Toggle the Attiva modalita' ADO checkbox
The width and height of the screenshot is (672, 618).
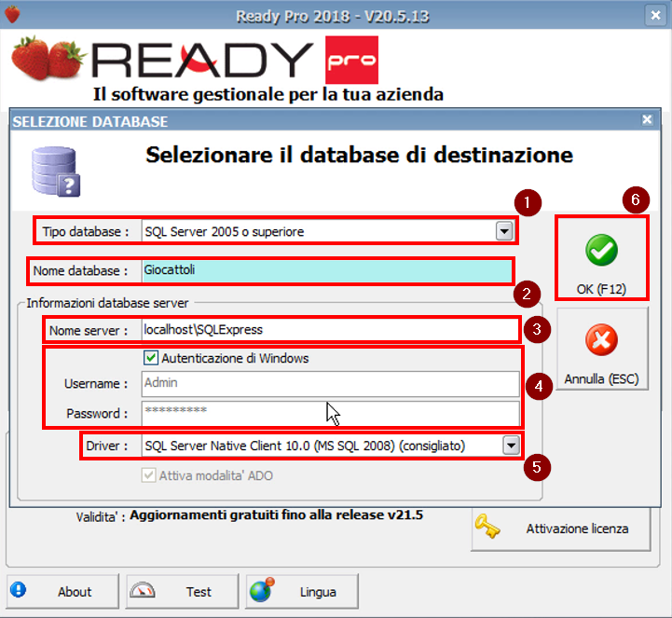149,475
